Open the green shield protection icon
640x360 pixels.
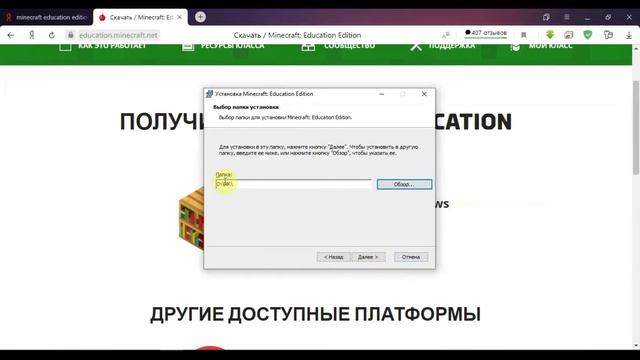[588, 35]
